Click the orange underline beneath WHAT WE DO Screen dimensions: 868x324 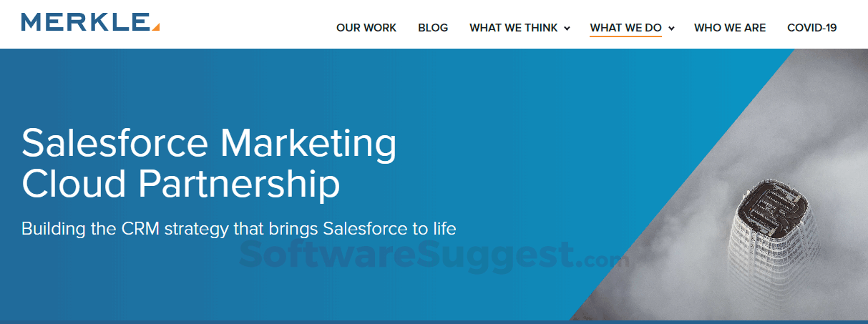coord(625,36)
